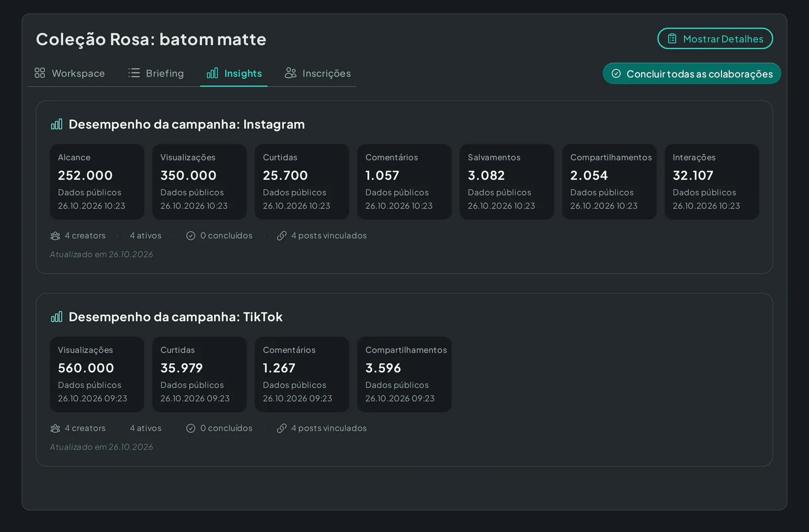
Task: Click "4 posts vinculados" text in TikTok section
Action: coord(329,428)
